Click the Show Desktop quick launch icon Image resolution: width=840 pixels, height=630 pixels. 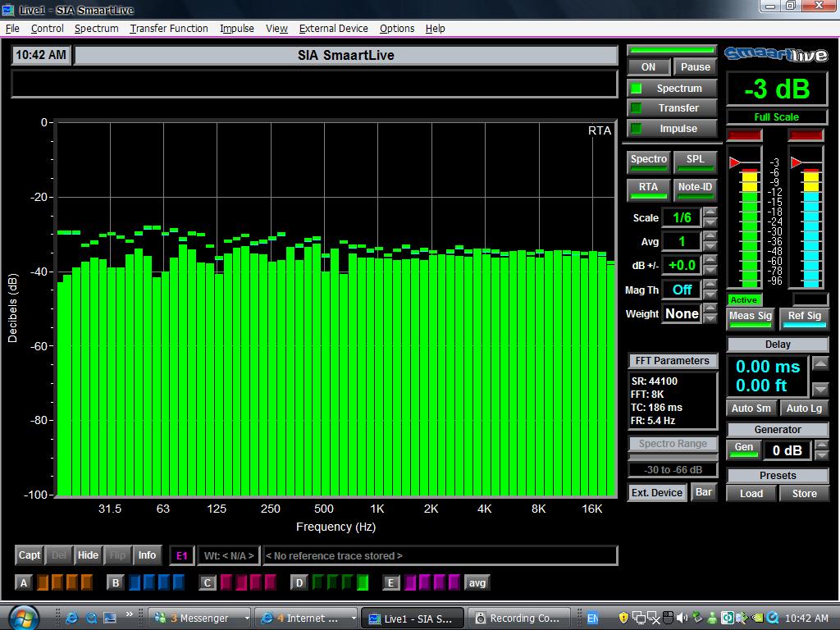click(110, 619)
